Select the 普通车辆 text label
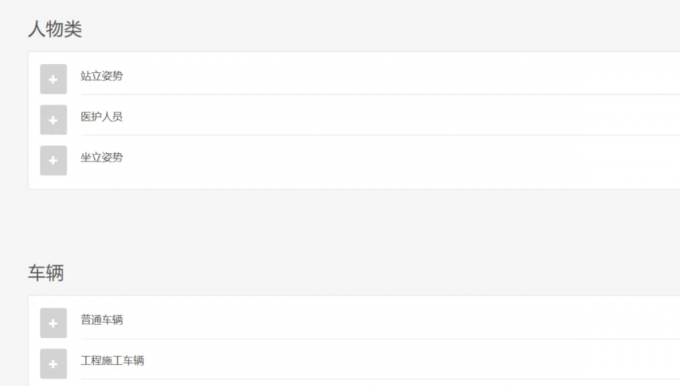This screenshot has width=680, height=386. [101, 320]
